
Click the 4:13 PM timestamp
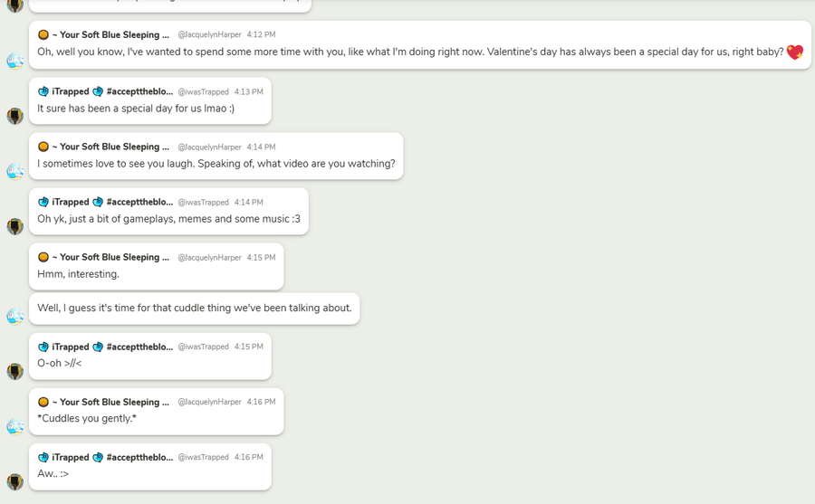248,92
